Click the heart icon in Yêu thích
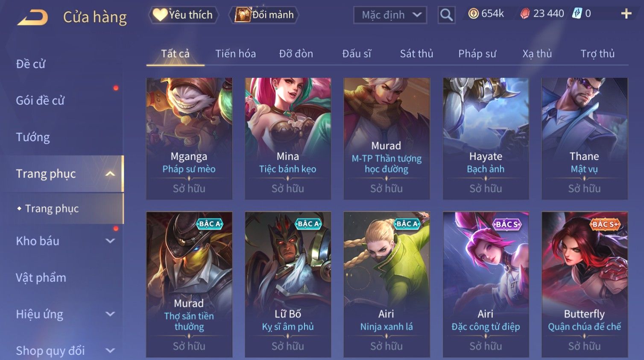 pyautogui.click(x=160, y=15)
